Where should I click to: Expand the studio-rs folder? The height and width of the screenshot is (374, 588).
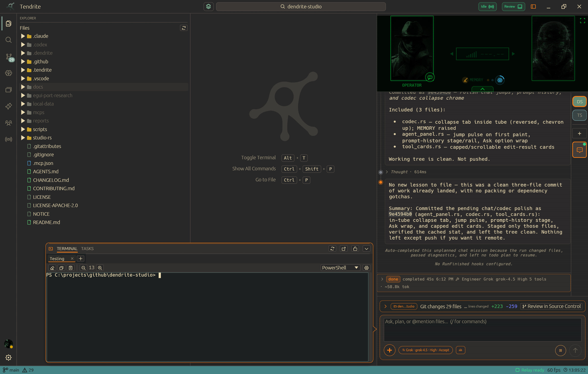23,138
